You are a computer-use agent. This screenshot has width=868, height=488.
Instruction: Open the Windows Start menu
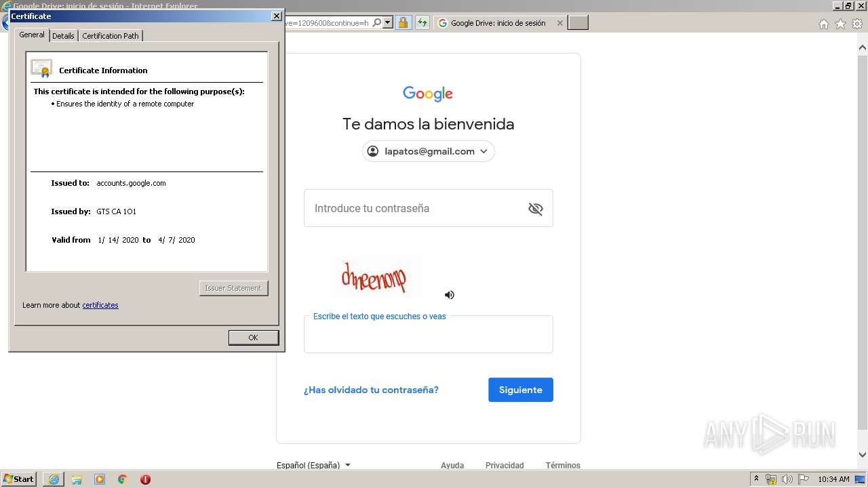point(19,479)
